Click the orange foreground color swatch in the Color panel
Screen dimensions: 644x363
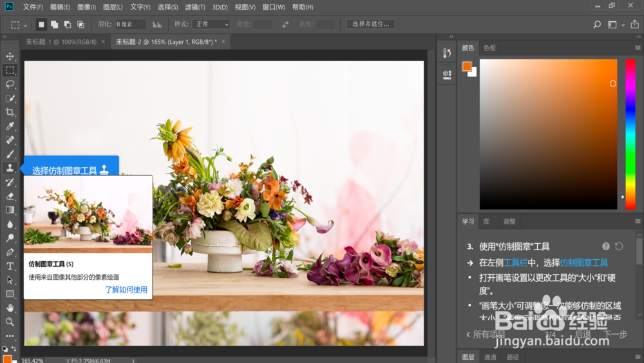[466, 66]
